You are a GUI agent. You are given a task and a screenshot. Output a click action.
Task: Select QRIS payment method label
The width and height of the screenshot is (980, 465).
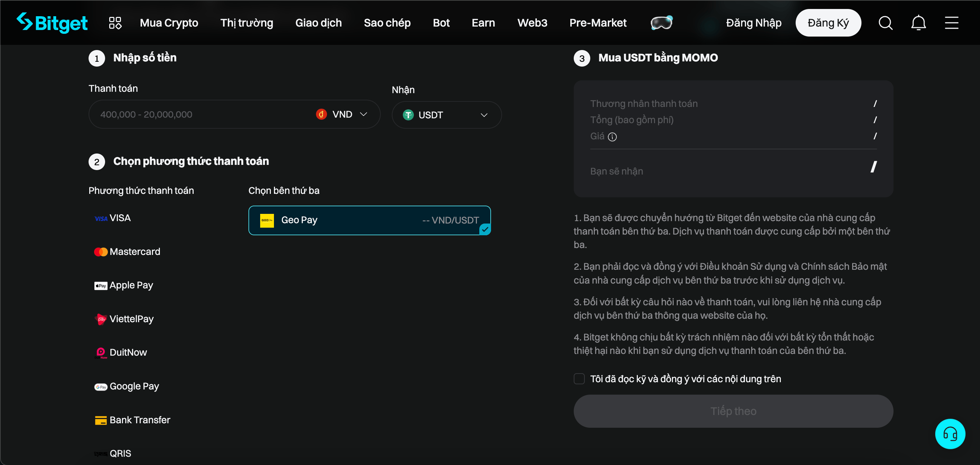point(120,454)
